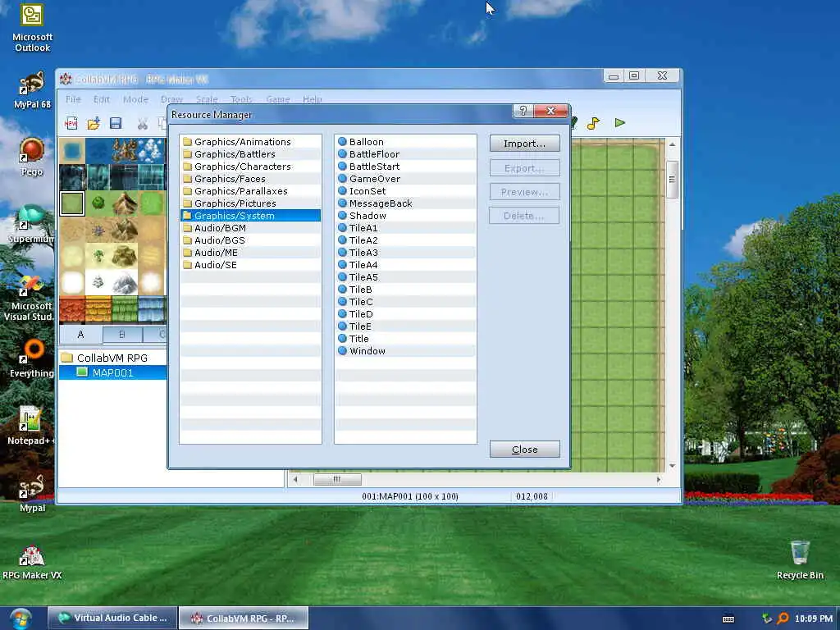Viewport: 840px width, 630px height.
Task: Open RPG Maker VX desktop shortcut
Action: [x=32, y=561]
